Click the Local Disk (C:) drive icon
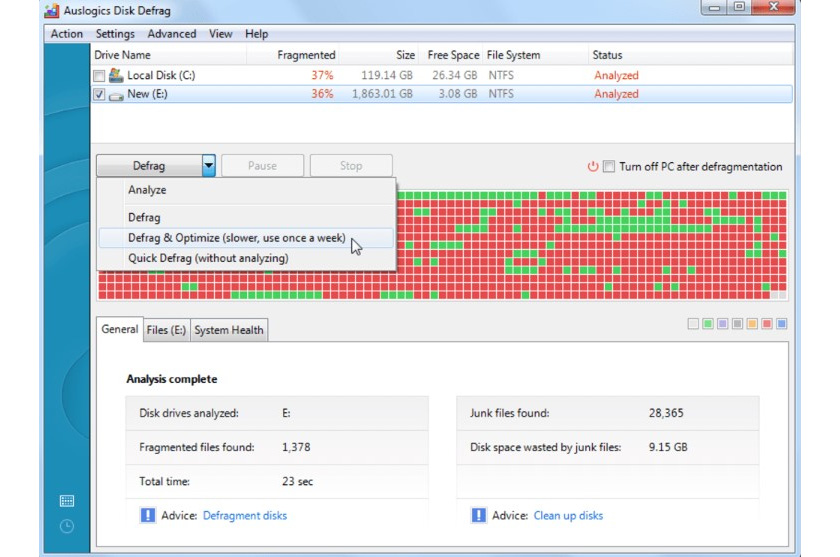This screenshot has height=557, width=840. point(116,75)
